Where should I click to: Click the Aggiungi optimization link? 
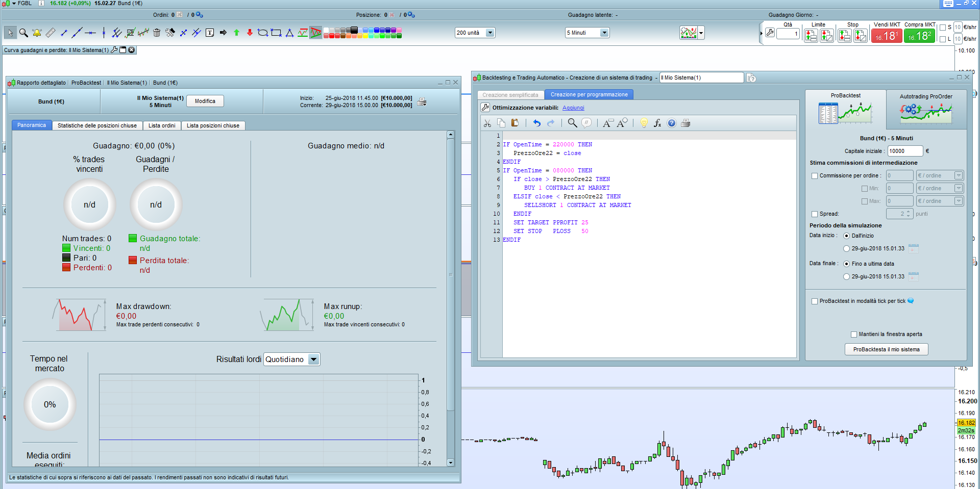click(573, 108)
